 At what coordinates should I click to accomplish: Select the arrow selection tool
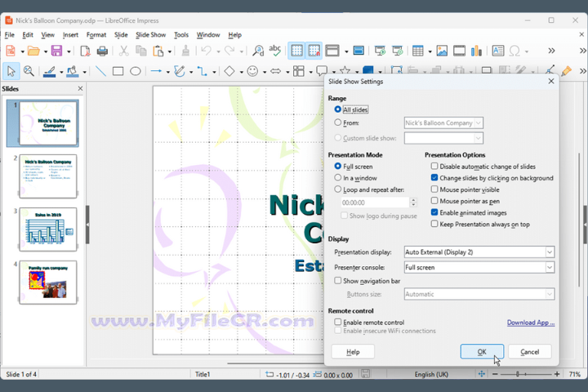point(11,71)
